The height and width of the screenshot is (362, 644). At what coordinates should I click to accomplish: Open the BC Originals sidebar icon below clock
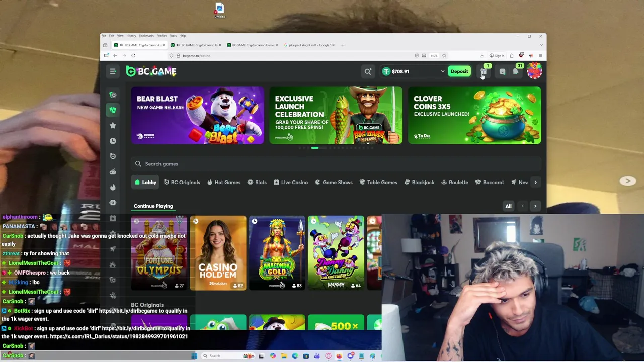[113, 156]
